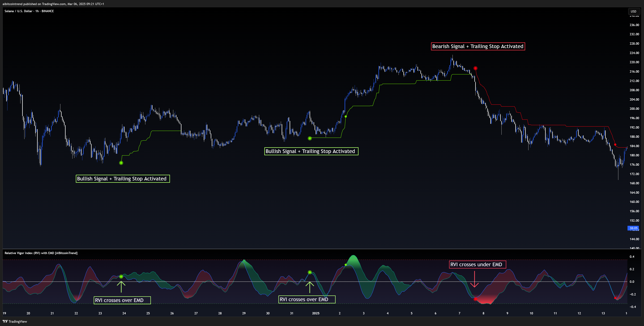Click date 13 on the time axis

[603, 313]
